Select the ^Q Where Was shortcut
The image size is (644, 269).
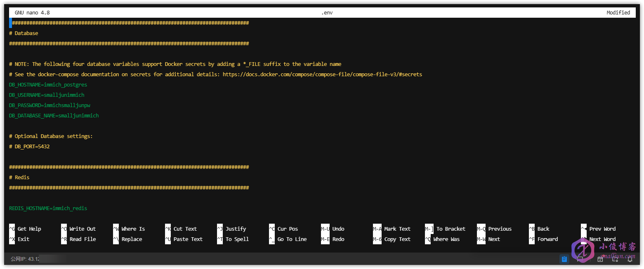coord(442,239)
